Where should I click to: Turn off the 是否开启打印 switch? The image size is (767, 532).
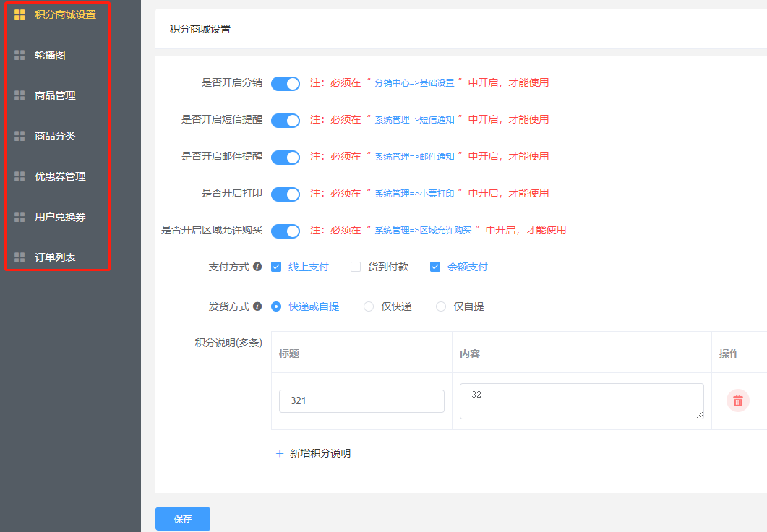(286, 194)
